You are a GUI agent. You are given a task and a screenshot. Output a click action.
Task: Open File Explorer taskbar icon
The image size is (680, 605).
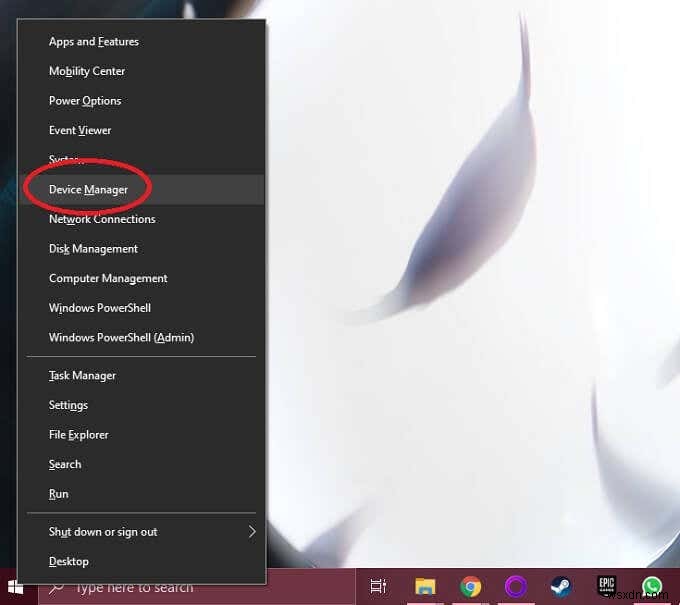[x=425, y=587]
